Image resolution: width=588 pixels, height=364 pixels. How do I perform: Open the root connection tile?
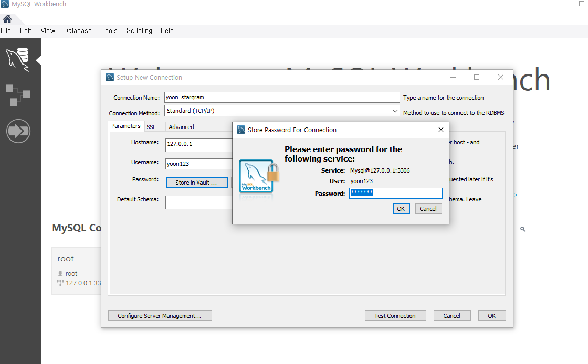[x=77, y=271]
